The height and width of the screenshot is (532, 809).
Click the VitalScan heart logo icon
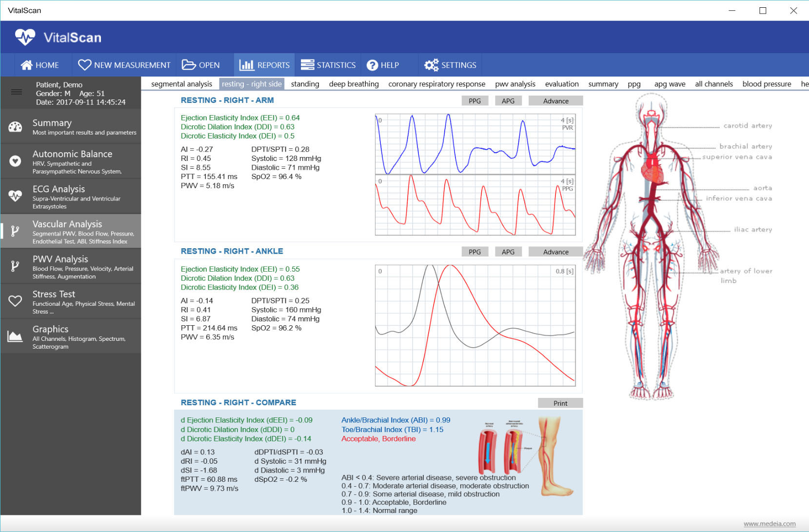point(25,37)
